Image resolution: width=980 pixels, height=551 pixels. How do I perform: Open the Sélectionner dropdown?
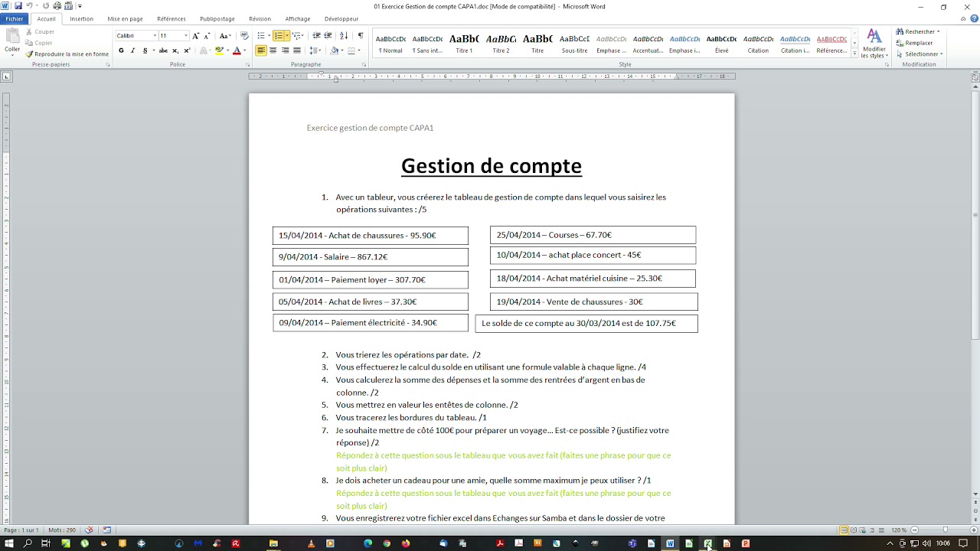[x=919, y=54]
